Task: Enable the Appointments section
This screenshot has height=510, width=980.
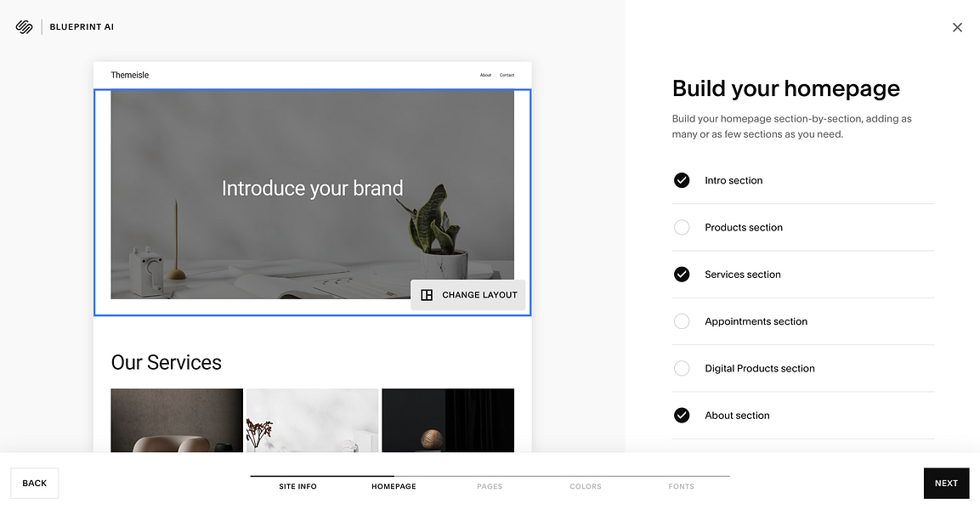Action: click(x=682, y=321)
